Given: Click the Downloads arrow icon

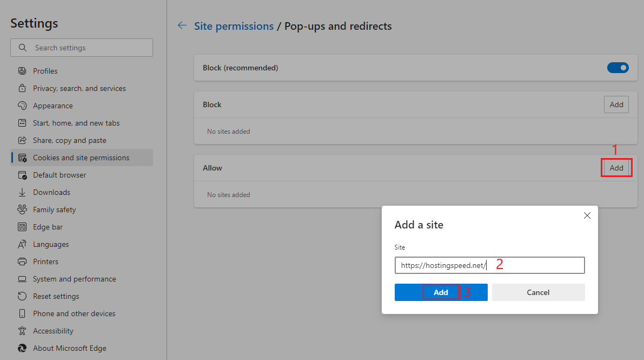Looking at the screenshot, I should pos(22,192).
